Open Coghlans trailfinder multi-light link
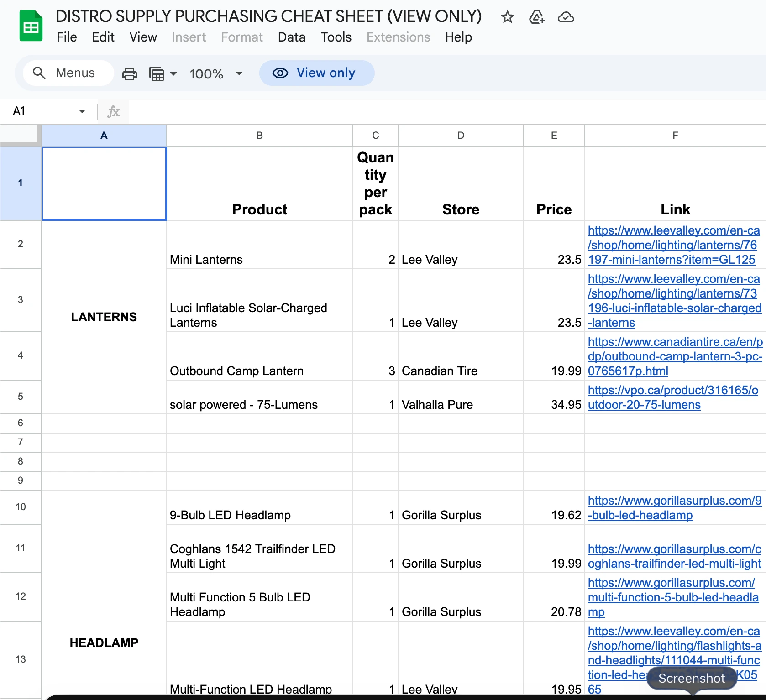The width and height of the screenshot is (766, 700). (x=675, y=556)
